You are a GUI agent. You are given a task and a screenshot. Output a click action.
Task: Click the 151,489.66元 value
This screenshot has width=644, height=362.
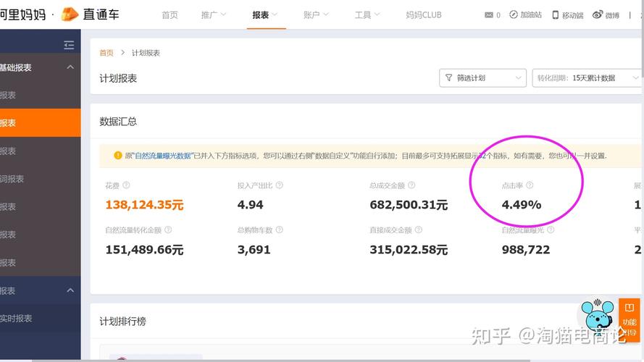(145, 250)
